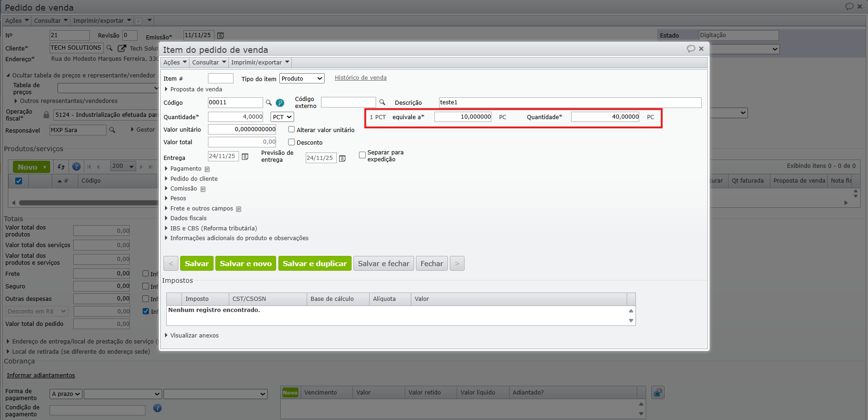Click the Descrição field containing teste1
The height and width of the screenshot is (420, 868).
(x=570, y=102)
